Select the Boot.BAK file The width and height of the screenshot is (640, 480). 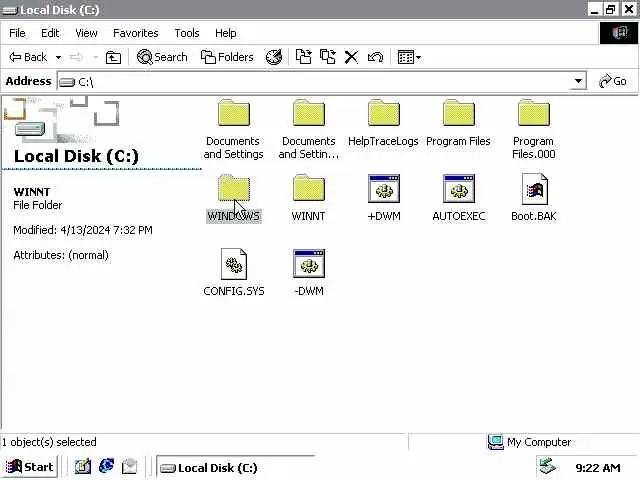click(534, 198)
